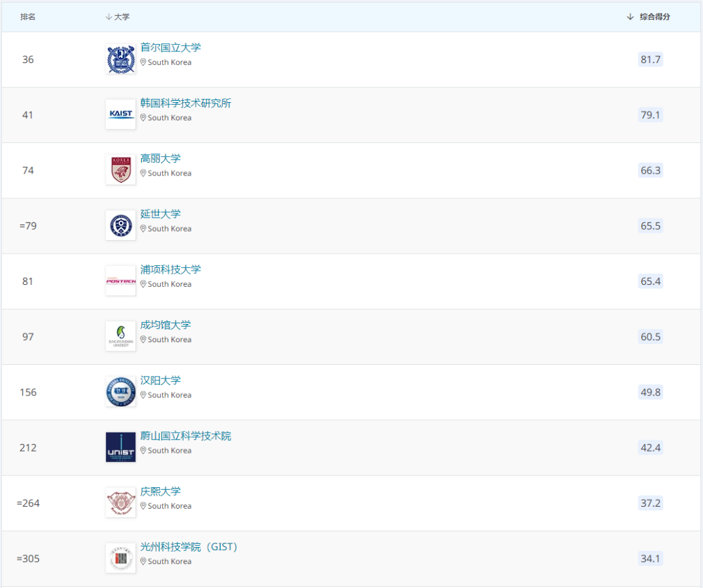Click rank number 81

click(28, 281)
